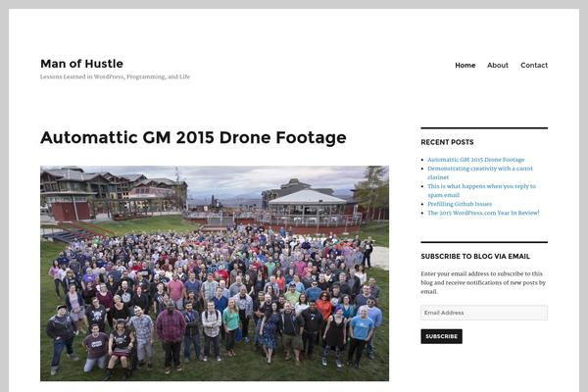Open the post about replying to spam email
This screenshot has height=392, width=588.
(x=481, y=190)
